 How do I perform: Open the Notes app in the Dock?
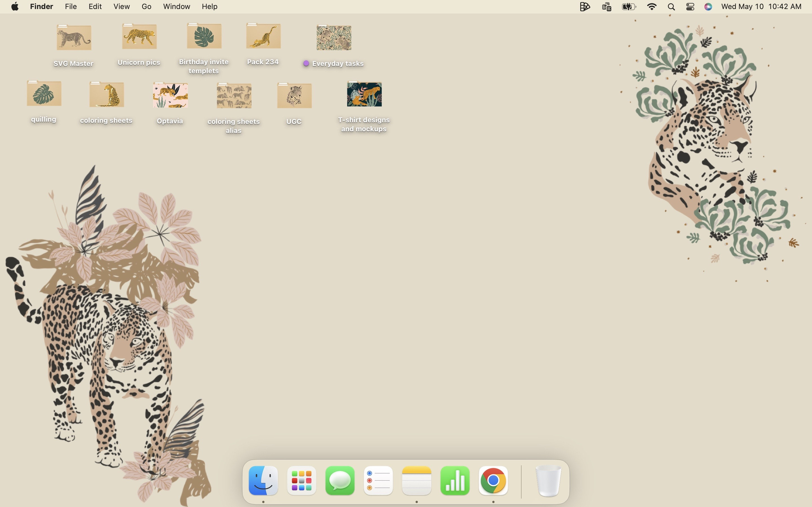click(x=416, y=481)
